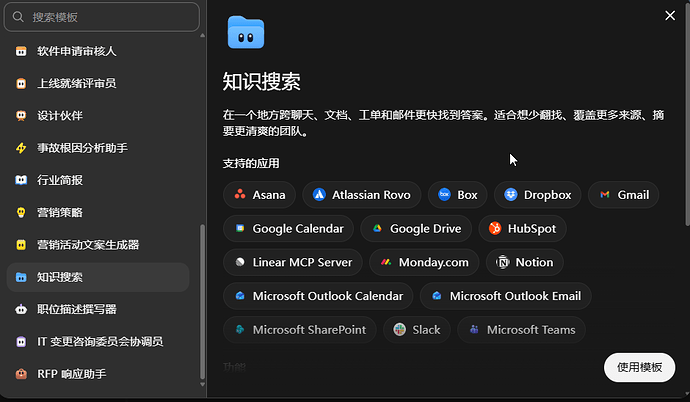Click the 营销策略 template icon
This screenshot has width=690, height=402.
click(x=21, y=212)
